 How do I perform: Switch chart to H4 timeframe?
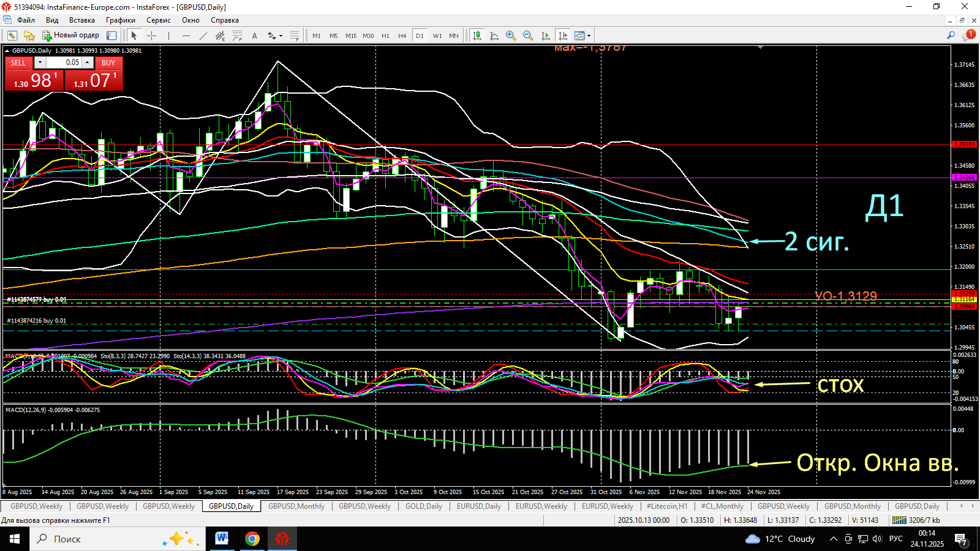click(x=402, y=36)
